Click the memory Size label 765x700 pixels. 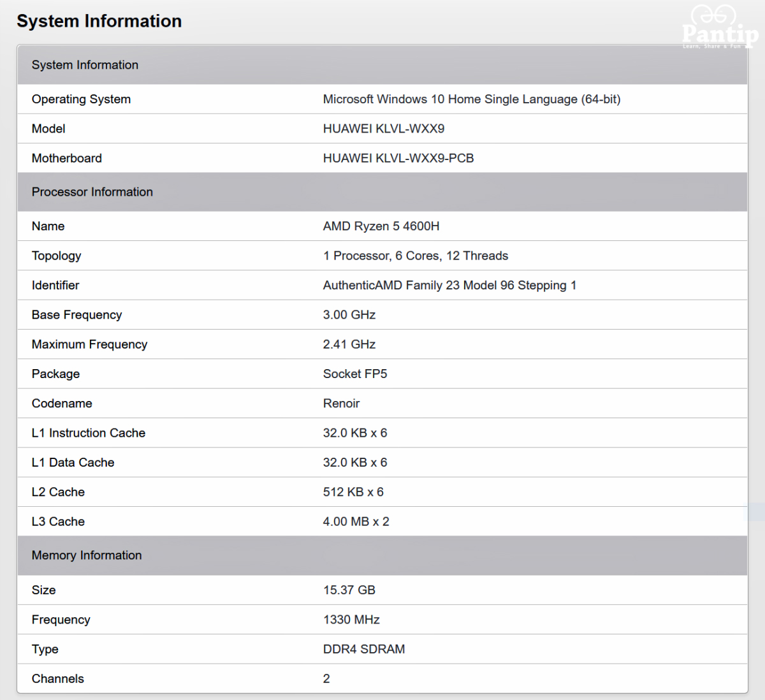(43, 590)
